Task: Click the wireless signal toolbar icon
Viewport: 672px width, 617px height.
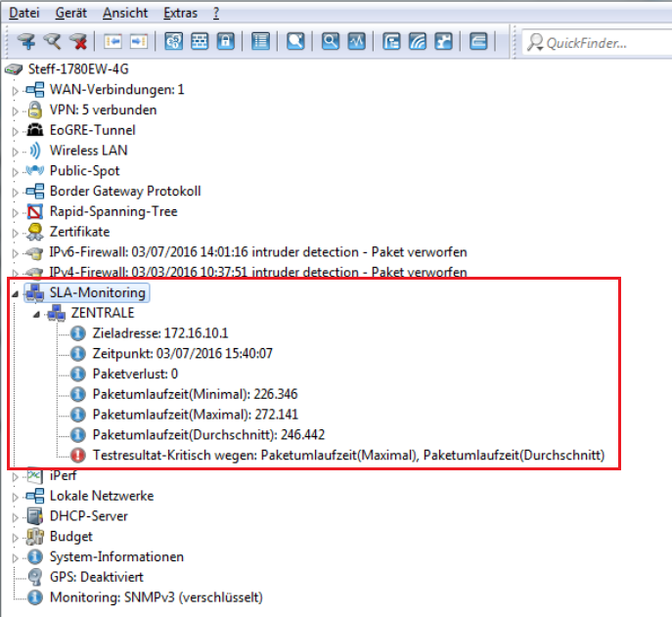Action: [418, 42]
